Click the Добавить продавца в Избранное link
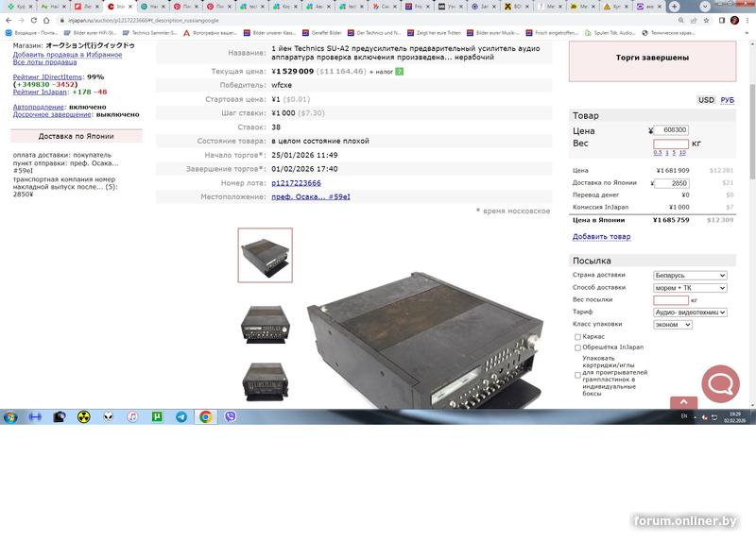The image size is (756, 541). coord(67,55)
